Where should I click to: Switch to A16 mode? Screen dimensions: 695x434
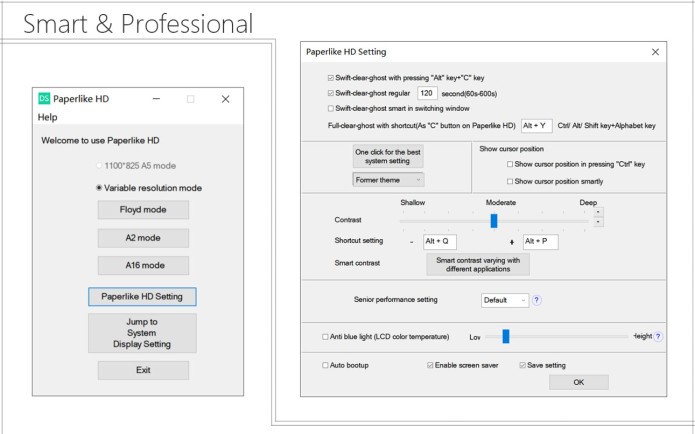click(x=143, y=266)
